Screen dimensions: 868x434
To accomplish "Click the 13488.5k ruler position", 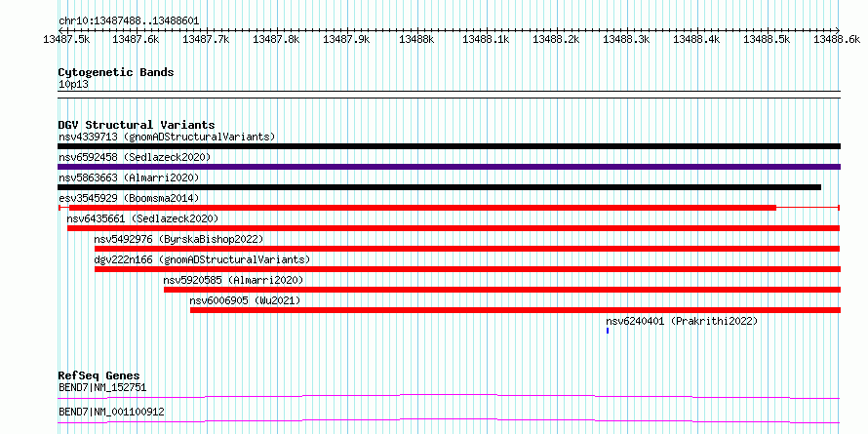I will (x=767, y=39).
